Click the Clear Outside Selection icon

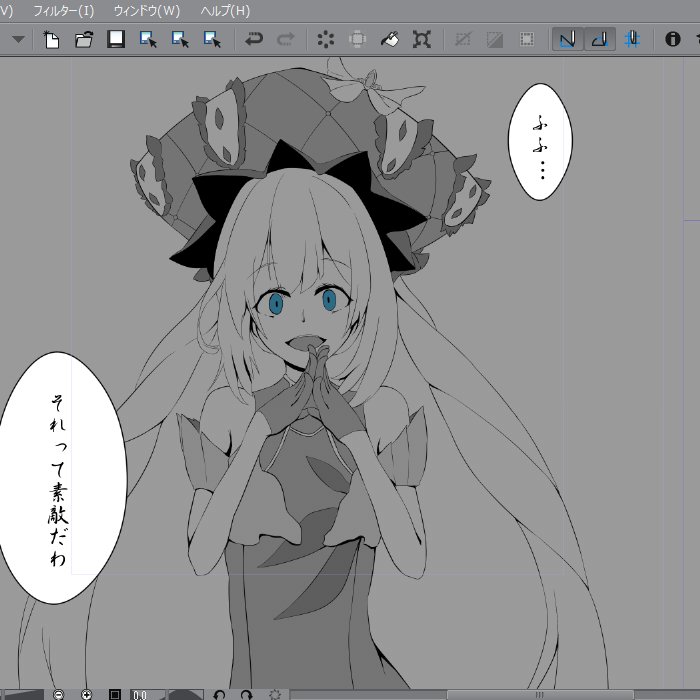(x=357, y=39)
